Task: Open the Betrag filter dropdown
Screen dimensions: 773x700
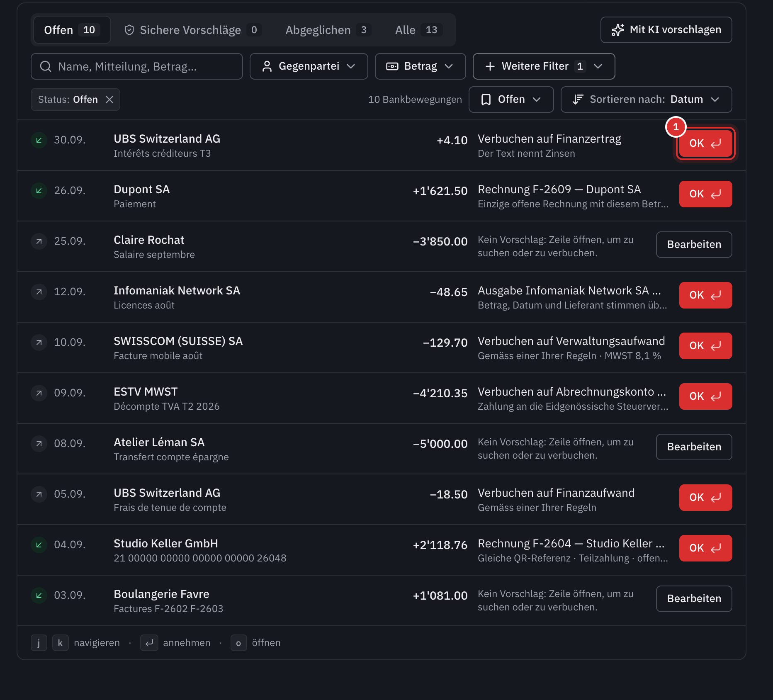Action: (420, 66)
